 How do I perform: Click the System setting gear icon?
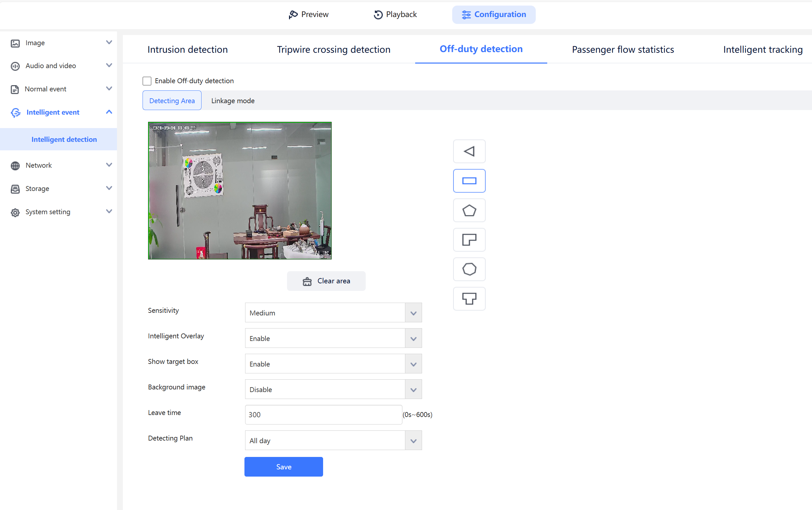(15, 212)
